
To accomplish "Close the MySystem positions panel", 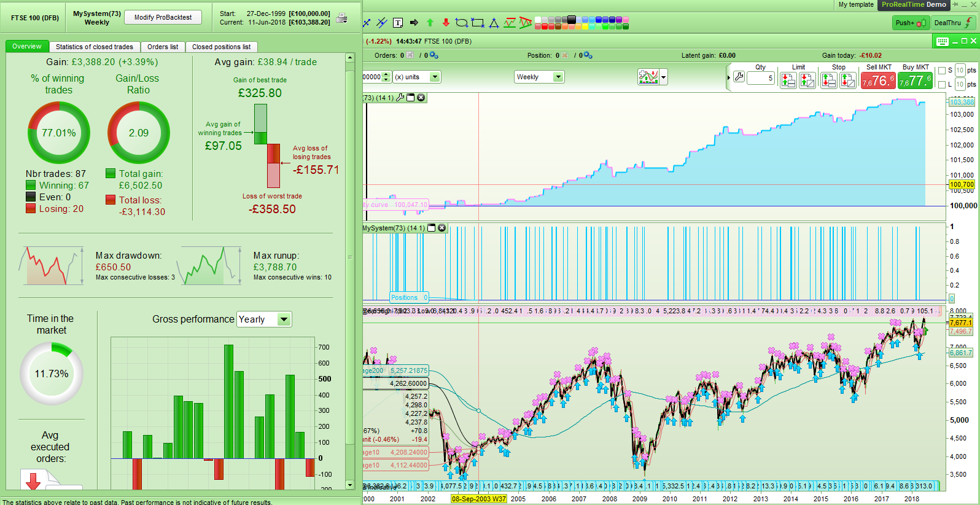I will tap(442, 228).
